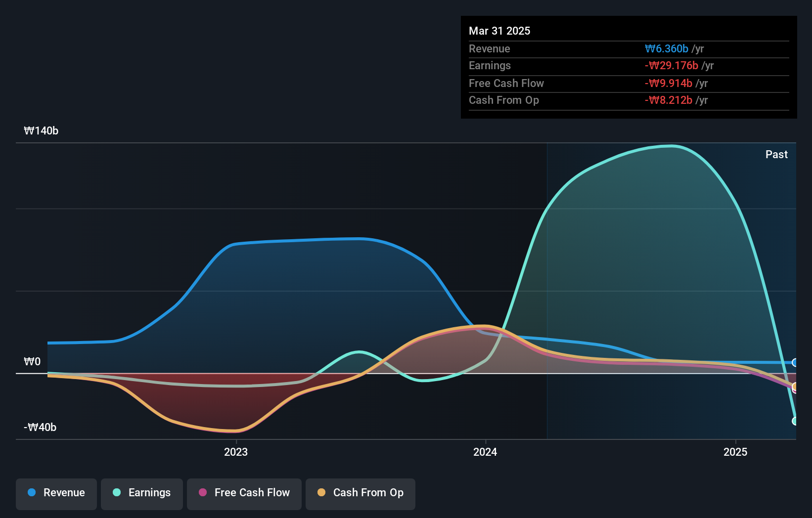Click the -₩40b y-axis label

(x=40, y=427)
